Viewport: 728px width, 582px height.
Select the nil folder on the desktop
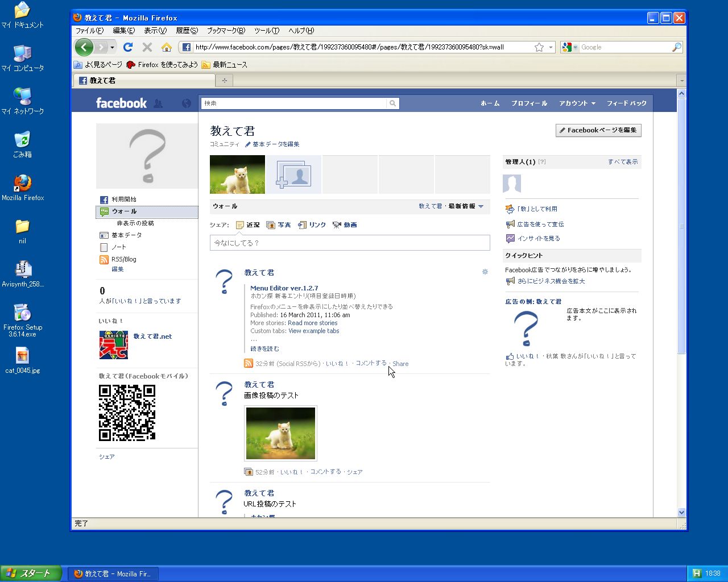pyautogui.click(x=22, y=231)
